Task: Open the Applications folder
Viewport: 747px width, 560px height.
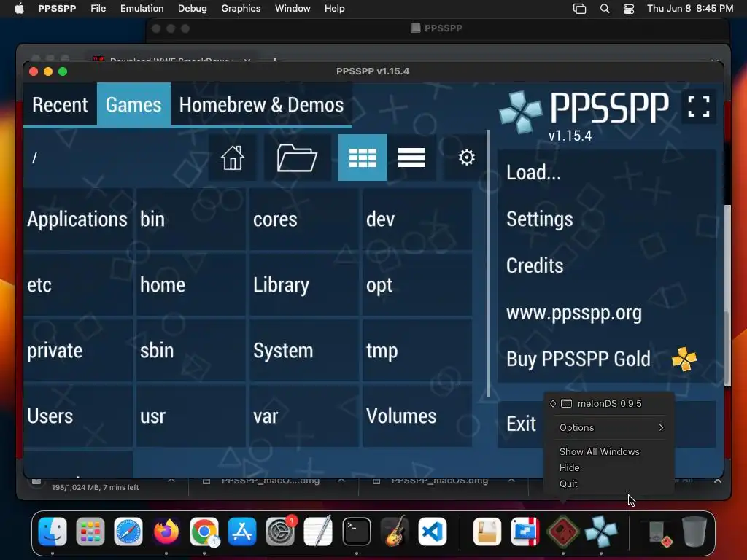Action: coord(77,219)
